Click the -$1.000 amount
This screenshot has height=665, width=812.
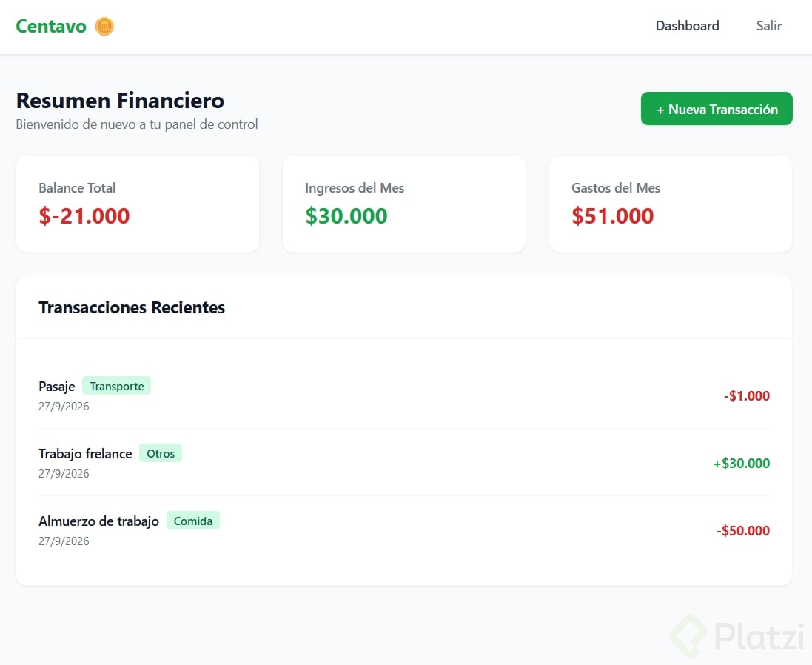coord(747,395)
